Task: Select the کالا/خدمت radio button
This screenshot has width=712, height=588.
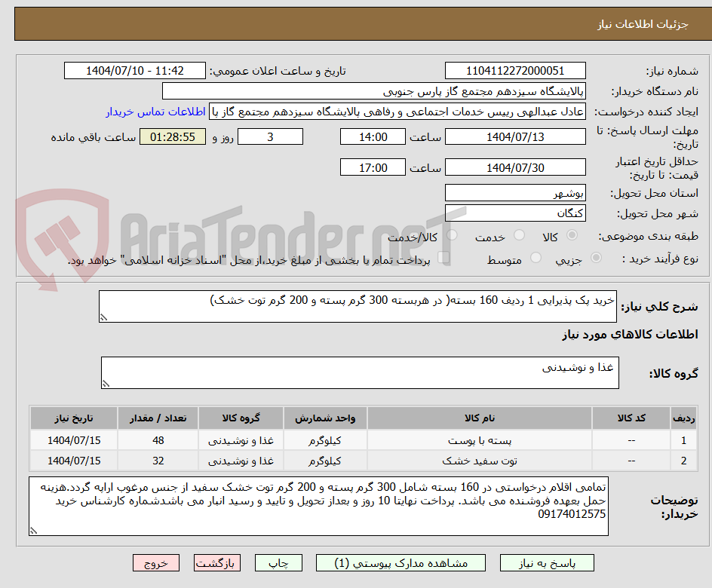Action: [453, 235]
